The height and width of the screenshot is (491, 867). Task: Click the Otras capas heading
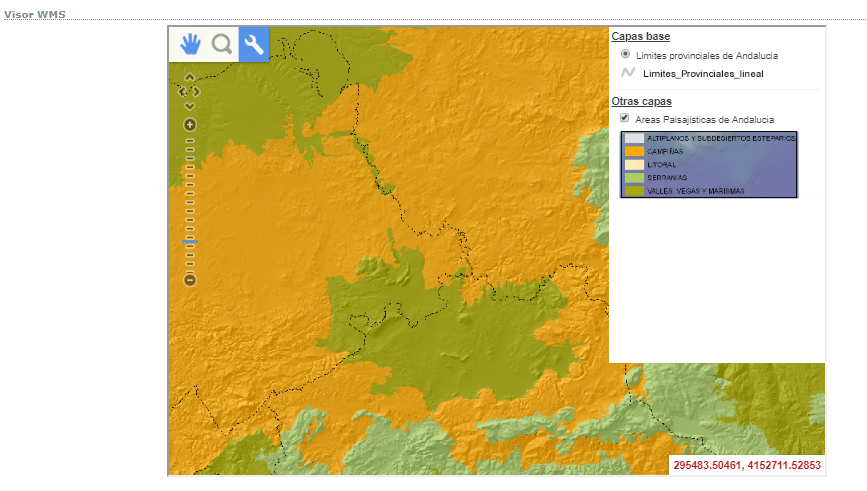[641, 101]
